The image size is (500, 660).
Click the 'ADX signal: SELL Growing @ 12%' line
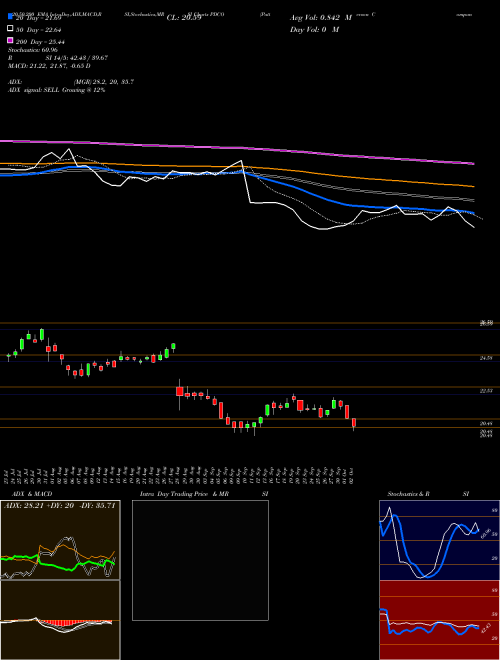tap(56, 90)
